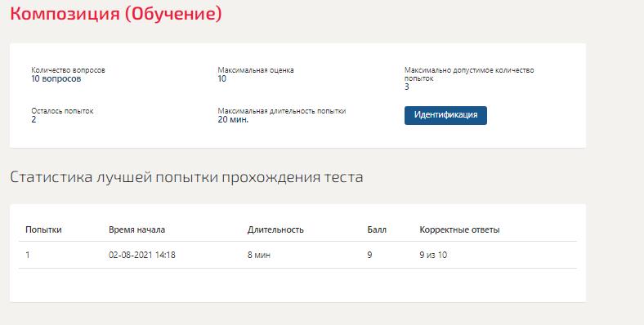The height and width of the screenshot is (325, 644).
Task: Click the Балл column header
Action: (x=377, y=229)
